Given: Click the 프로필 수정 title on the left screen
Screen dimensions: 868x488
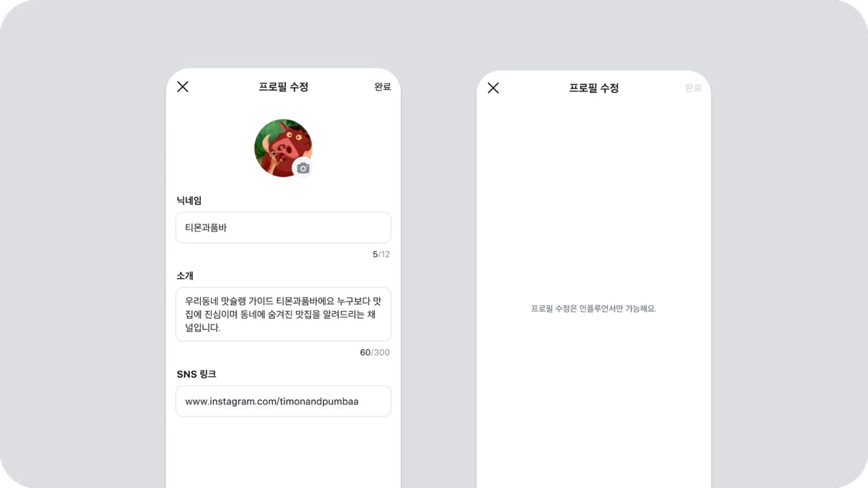Looking at the screenshot, I should click(284, 86).
